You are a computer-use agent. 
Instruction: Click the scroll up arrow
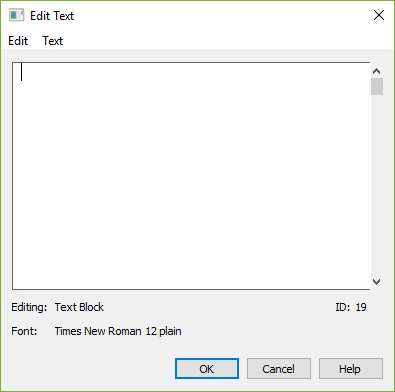377,71
